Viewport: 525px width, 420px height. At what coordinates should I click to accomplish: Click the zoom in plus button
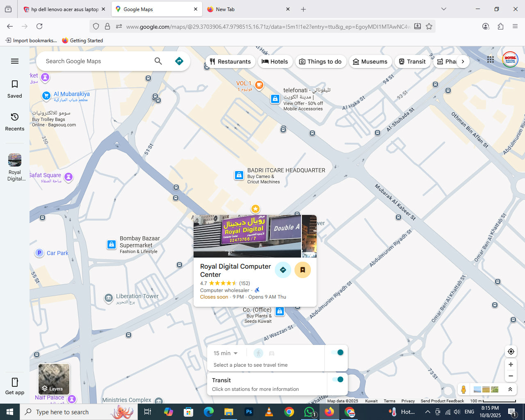click(x=511, y=365)
